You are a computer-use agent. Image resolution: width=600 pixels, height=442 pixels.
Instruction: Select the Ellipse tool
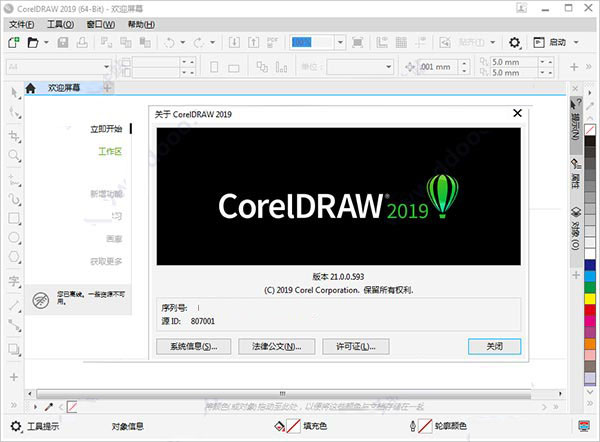pos(15,238)
